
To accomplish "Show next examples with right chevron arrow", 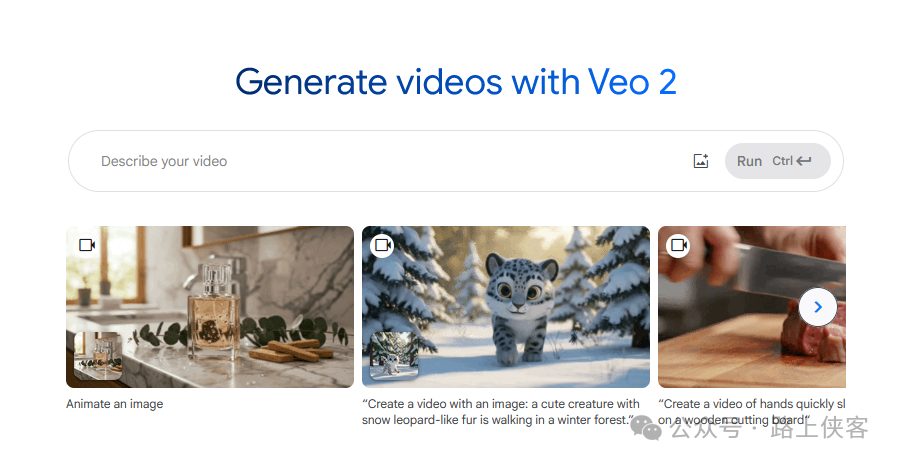I will [x=818, y=307].
